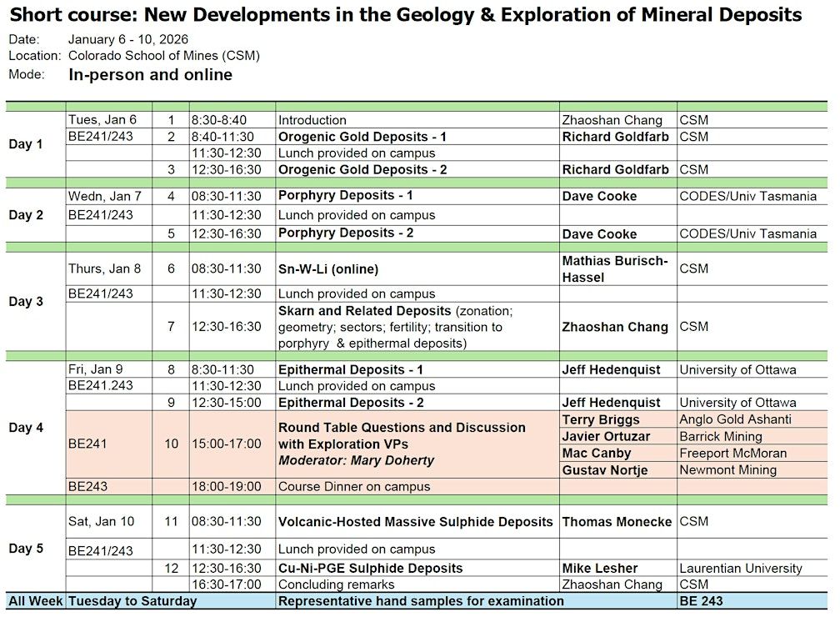Screen dimensions: 840x617
Task: Click the Thomas Monecke presenter cell
Action: click(x=617, y=522)
